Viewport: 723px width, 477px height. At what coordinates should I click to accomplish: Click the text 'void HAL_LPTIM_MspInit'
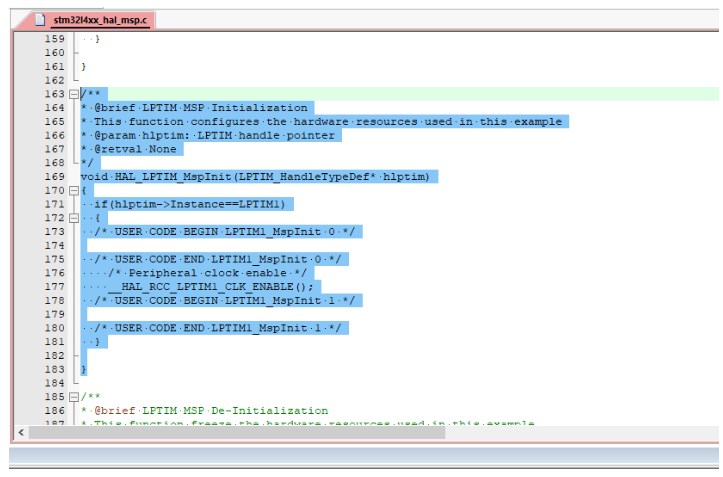coord(155,177)
